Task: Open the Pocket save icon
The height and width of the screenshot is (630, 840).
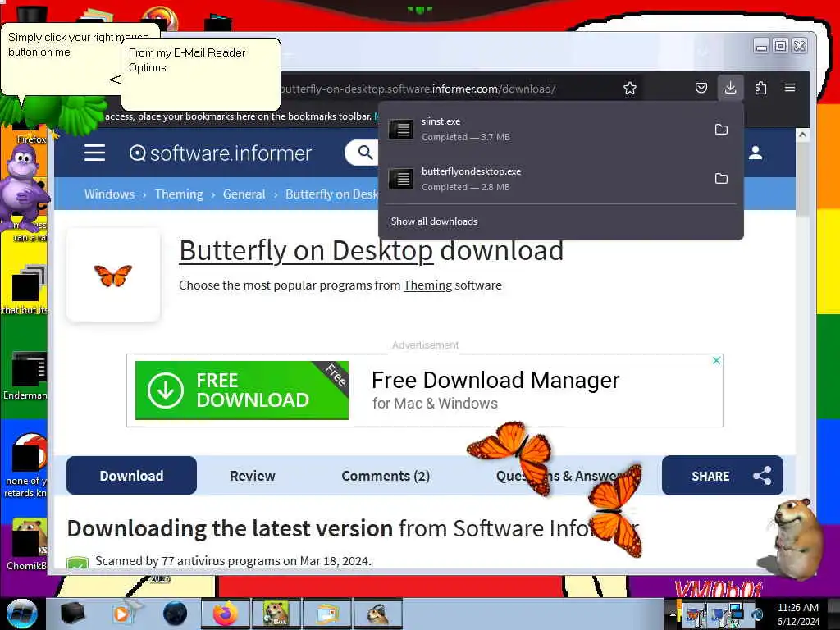Action: pyautogui.click(x=701, y=88)
